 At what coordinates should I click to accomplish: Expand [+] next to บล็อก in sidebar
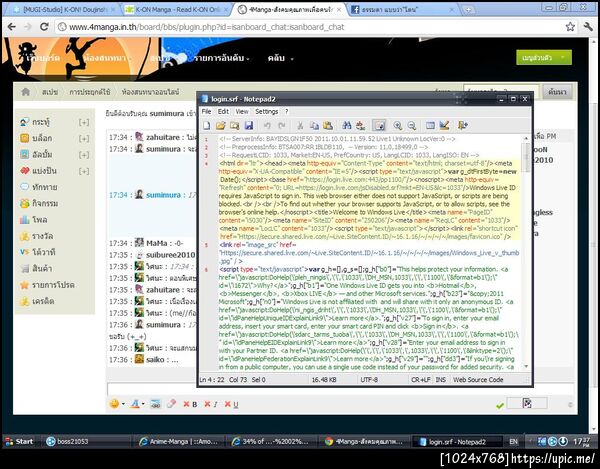point(84,138)
